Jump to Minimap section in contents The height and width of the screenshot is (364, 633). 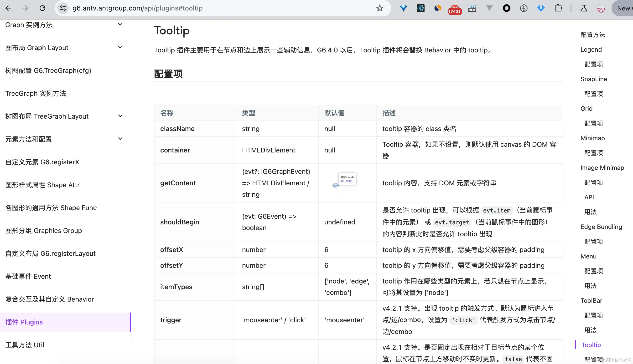coord(592,138)
